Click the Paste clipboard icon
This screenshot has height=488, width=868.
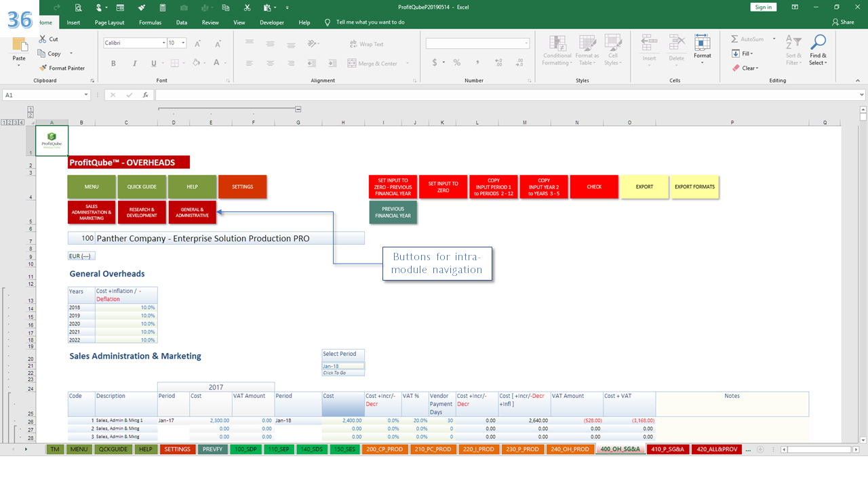click(19, 45)
